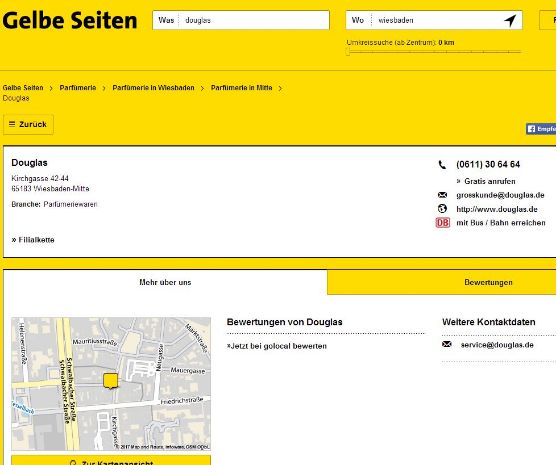Email grosskunde@douglas.de
Image resolution: width=557 pixels, height=465 pixels.
pyautogui.click(x=501, y=195)
